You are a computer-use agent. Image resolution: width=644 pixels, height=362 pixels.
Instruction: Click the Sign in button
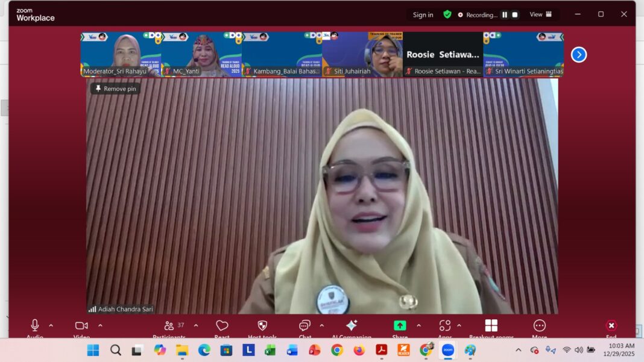423,15
